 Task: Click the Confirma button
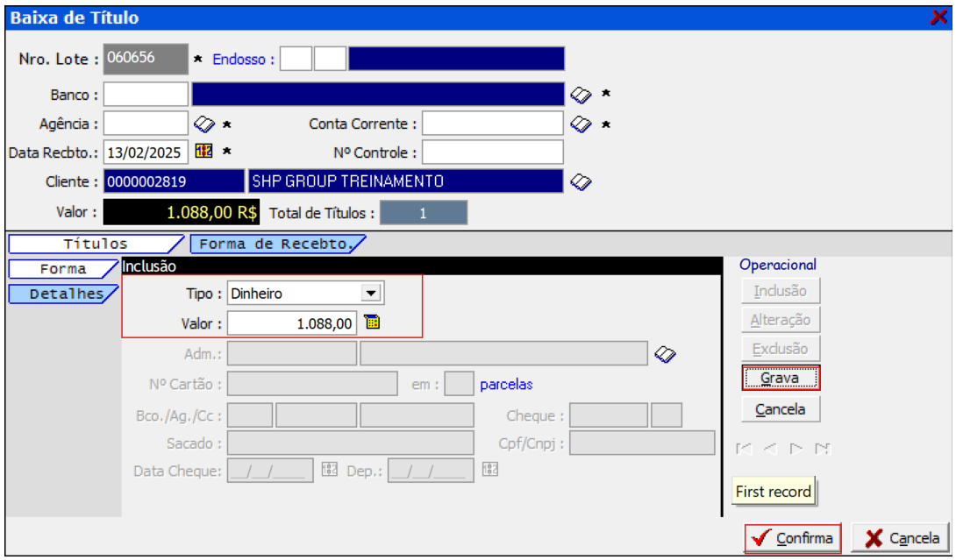pyautogui.click(x=793, y=538)
